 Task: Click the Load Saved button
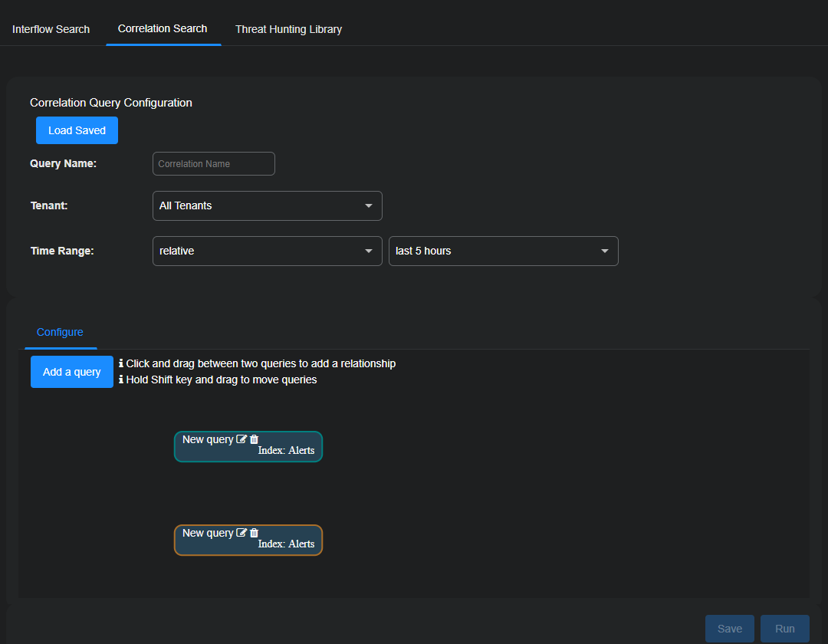pos(77,130)
